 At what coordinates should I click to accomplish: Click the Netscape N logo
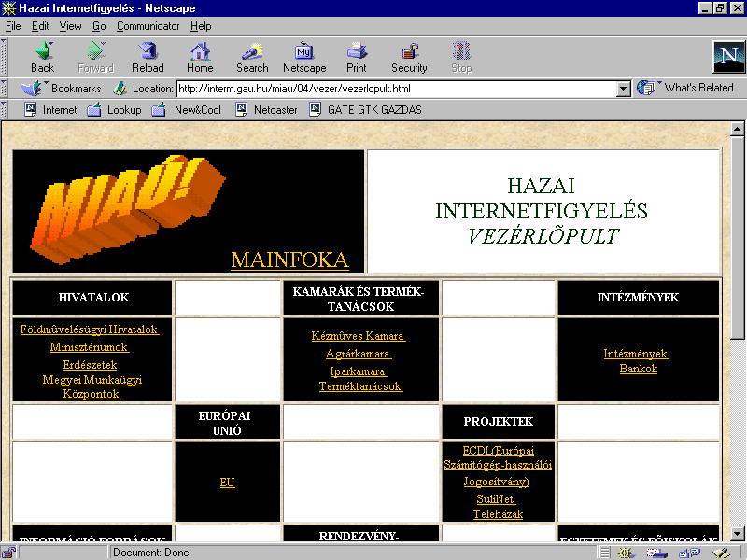pos(726,57)
